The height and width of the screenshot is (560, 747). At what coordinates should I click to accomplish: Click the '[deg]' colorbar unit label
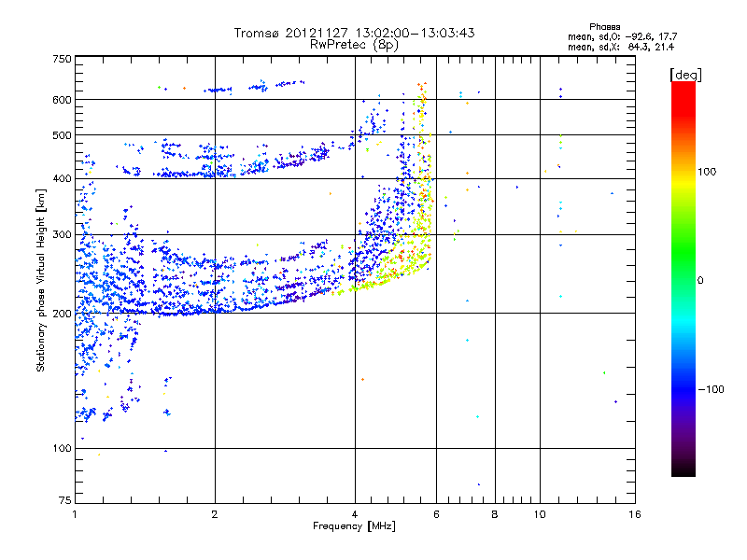point(685,75)
